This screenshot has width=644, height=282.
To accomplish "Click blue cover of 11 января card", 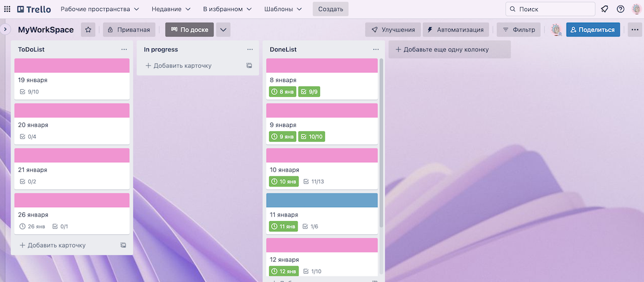I will pos(322,200).
